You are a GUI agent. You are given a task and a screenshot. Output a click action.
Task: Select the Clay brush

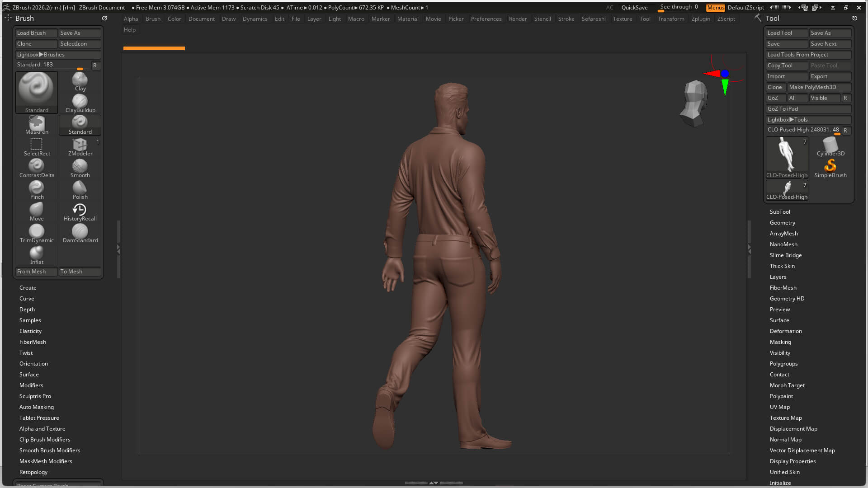pos(80,82)
